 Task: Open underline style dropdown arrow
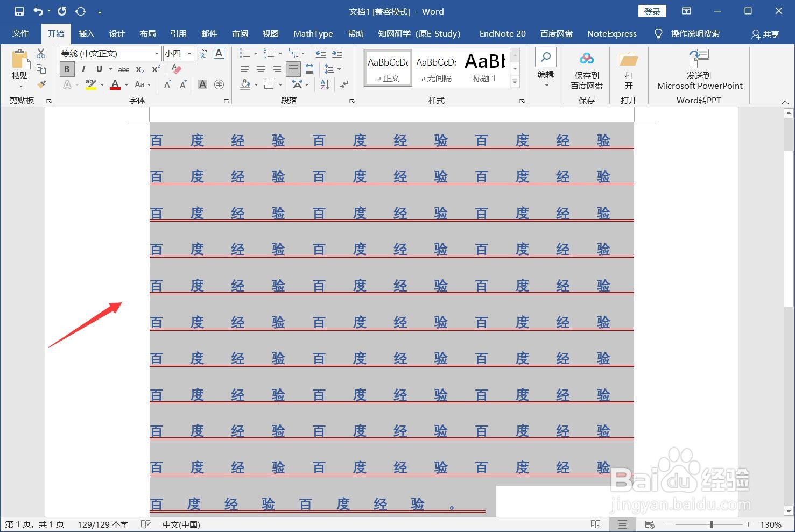111,69
